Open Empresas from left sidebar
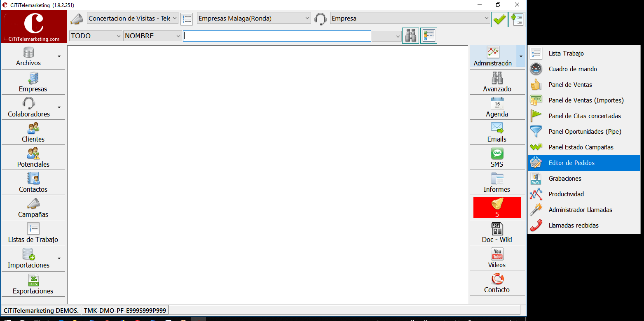Image resolution: width=644 pixels, height=321 pixels. 33,82
